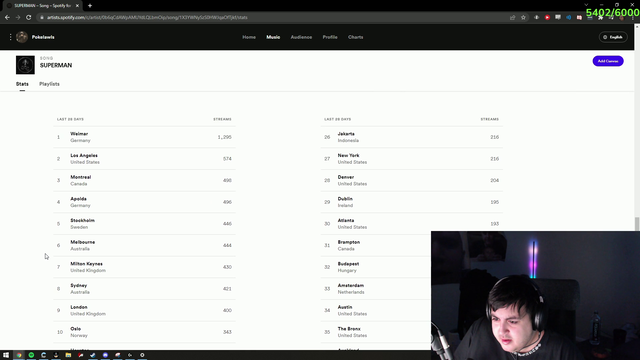Viewport: 640px width, 360px height.
Task: Click the Denver city name
Action: [346, 177]
